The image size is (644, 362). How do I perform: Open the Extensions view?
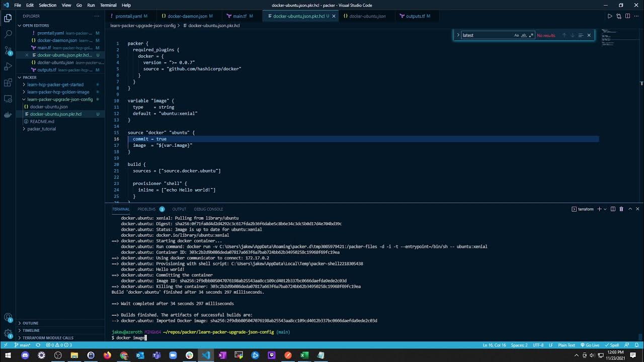tap(8, 82)
